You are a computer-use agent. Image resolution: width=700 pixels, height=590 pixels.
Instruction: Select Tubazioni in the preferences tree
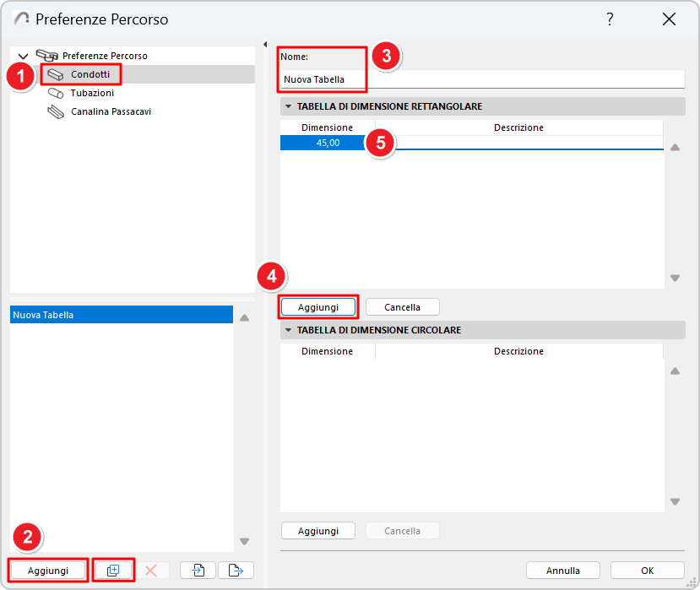[x=92, y=93]
